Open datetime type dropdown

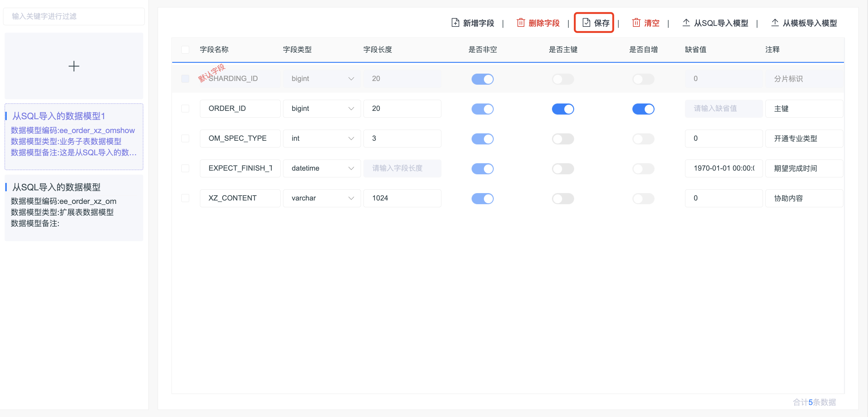322,168
